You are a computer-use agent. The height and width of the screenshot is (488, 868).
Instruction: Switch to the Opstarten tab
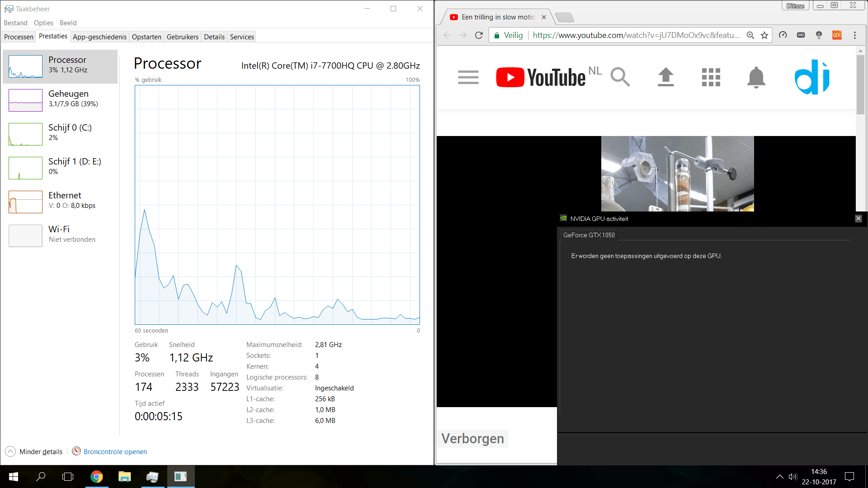146,37
